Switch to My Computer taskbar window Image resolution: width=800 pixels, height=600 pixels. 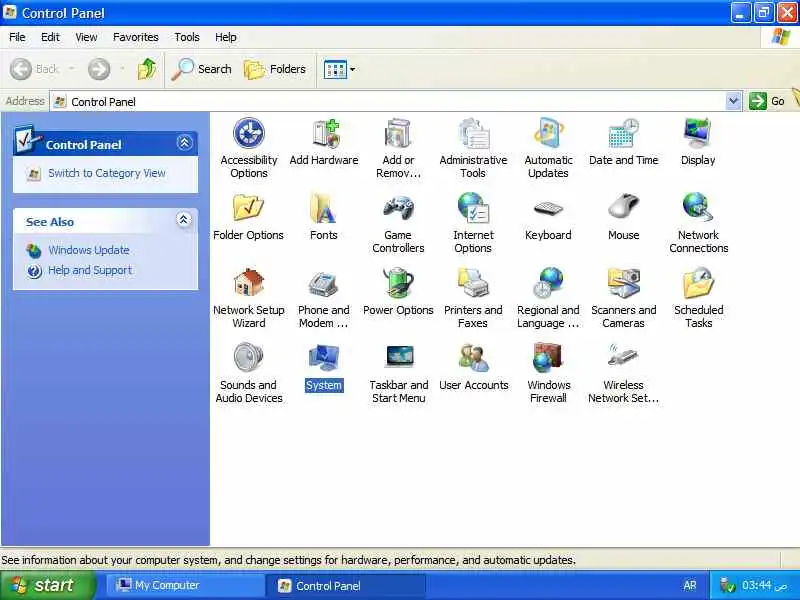[185, 585]
